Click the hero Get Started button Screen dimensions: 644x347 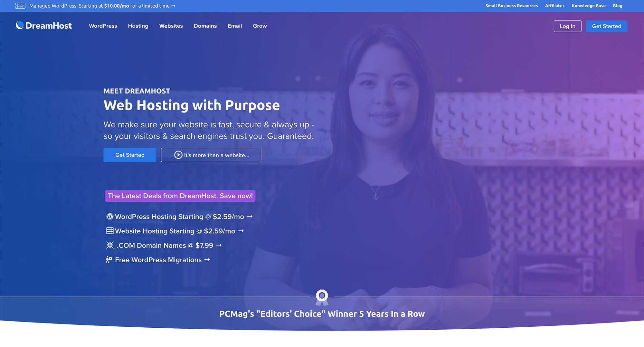pos(130,155)
